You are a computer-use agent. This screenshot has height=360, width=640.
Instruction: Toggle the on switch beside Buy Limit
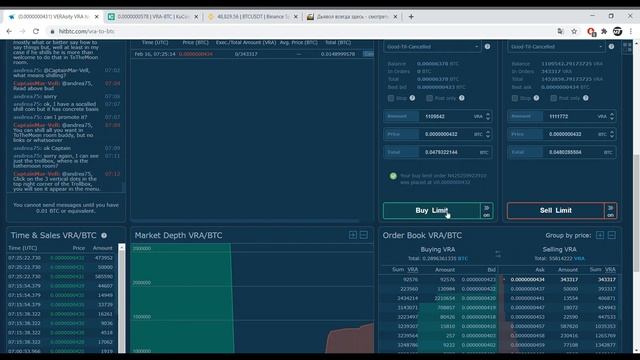click(x=487, y=211)
